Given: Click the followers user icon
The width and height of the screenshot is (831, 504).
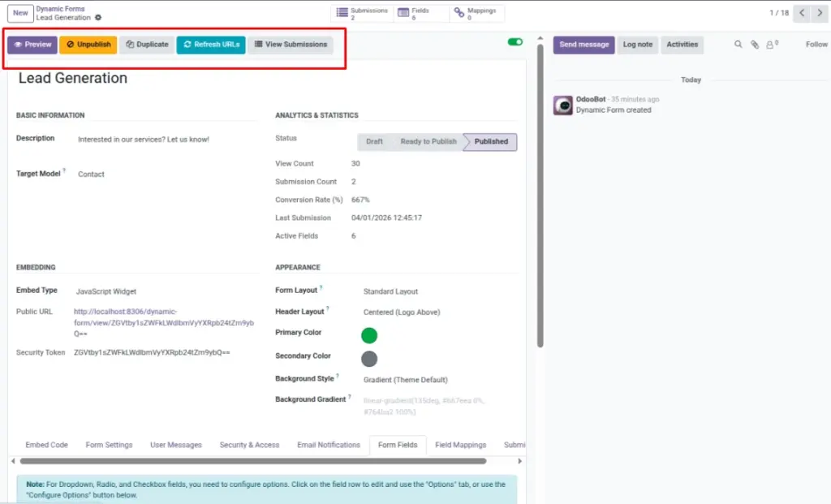Looking at the screenshot, I should [x=772, y=45].
